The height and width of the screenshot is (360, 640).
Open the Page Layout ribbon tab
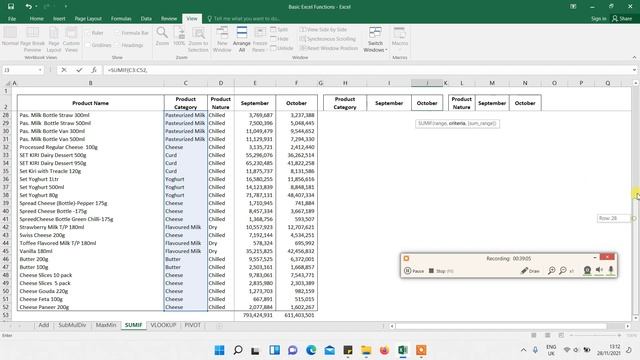[x=88, y=18]
